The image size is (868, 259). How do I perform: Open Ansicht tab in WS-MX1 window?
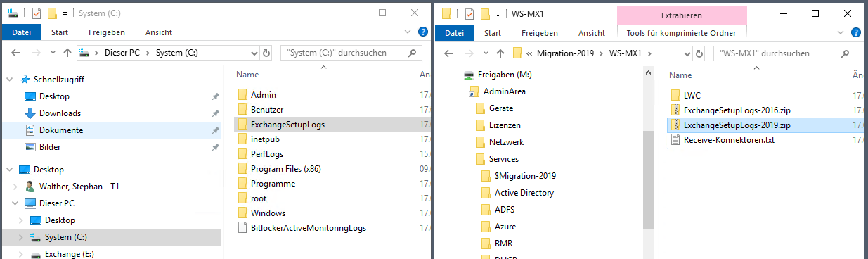click(592, 32)
